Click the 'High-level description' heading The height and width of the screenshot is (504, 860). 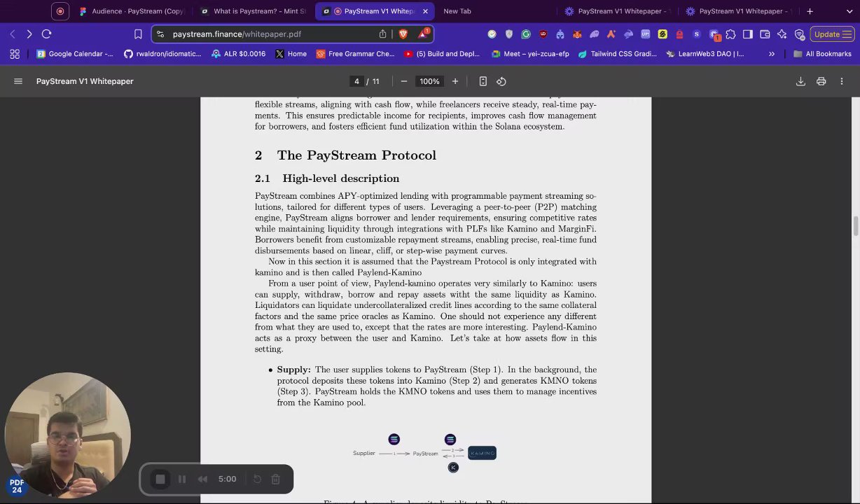(x=340, y=178)
